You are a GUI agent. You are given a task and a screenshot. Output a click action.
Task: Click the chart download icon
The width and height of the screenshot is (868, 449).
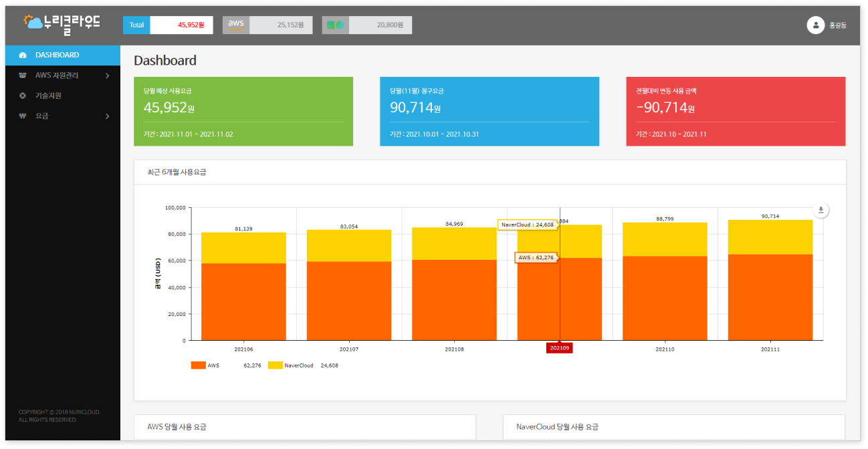click(821, 210)
